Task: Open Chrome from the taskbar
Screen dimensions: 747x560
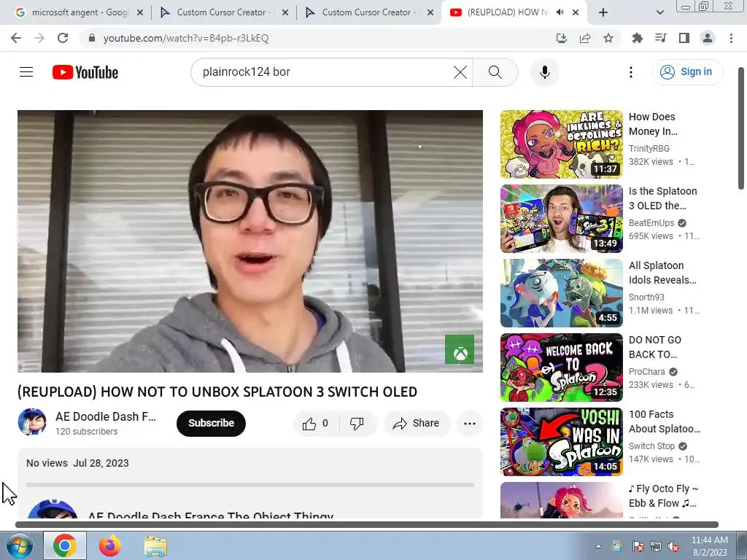Action: pyautogui.click(x=65, y=545)
